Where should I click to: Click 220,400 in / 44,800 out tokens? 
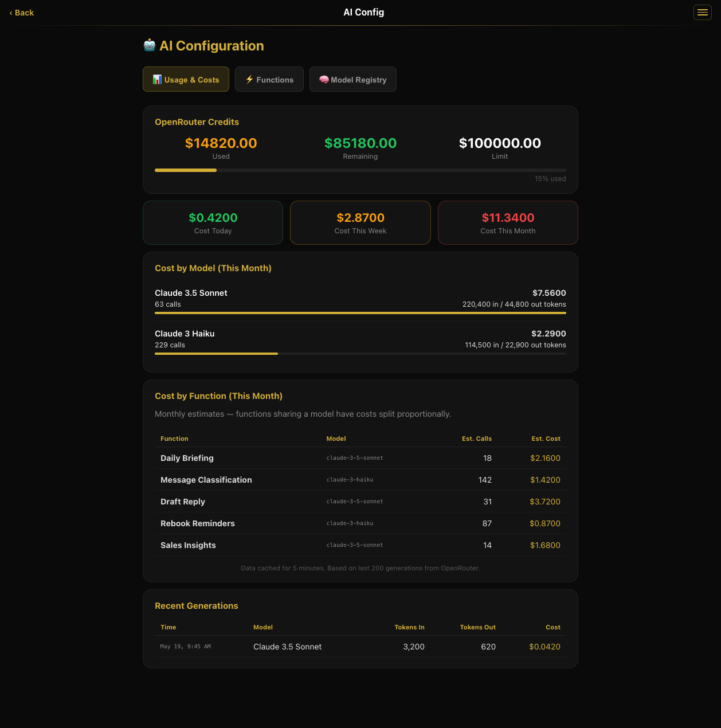point(514,304)
